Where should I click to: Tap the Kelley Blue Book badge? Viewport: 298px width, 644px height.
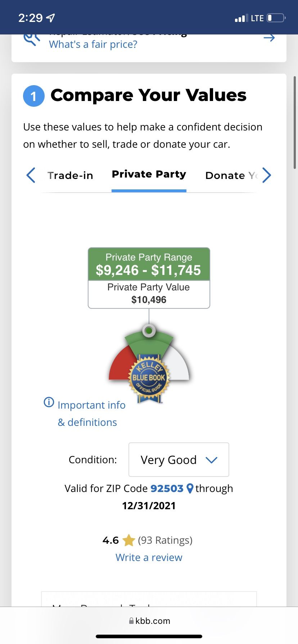pyautogui.click(x=149, y=378)
